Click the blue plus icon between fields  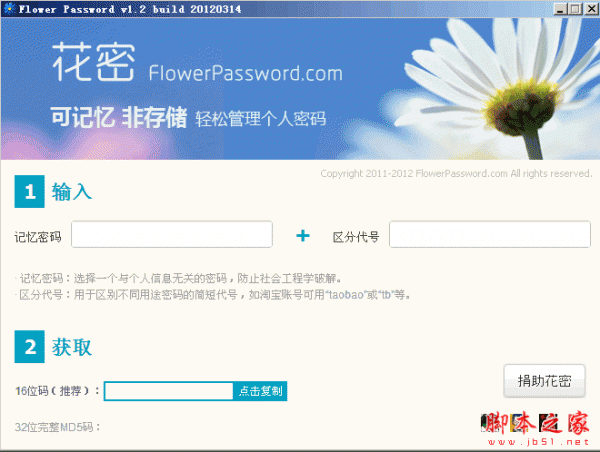point(303,235)
